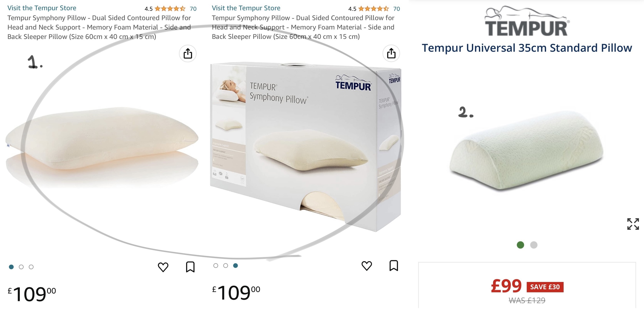The height and width of the screenshot is (315, 644).
Task: Tap share icon on boxed pillow listing
Action: click(391, 53)
